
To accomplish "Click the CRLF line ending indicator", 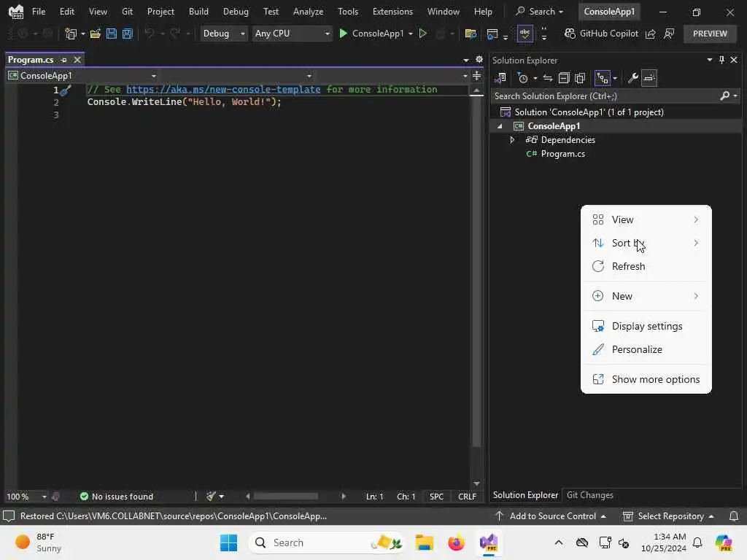I will coord(467,497).
